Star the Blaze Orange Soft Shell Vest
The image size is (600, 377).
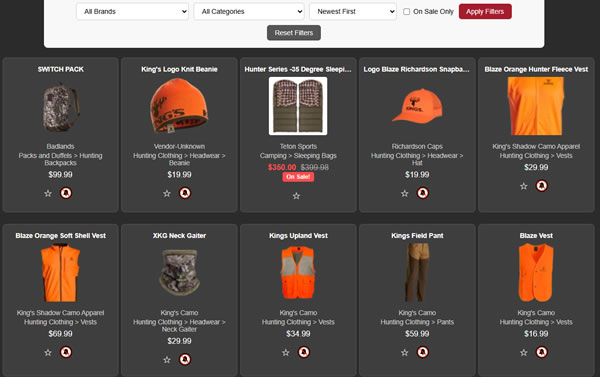[x=48, y=353]
